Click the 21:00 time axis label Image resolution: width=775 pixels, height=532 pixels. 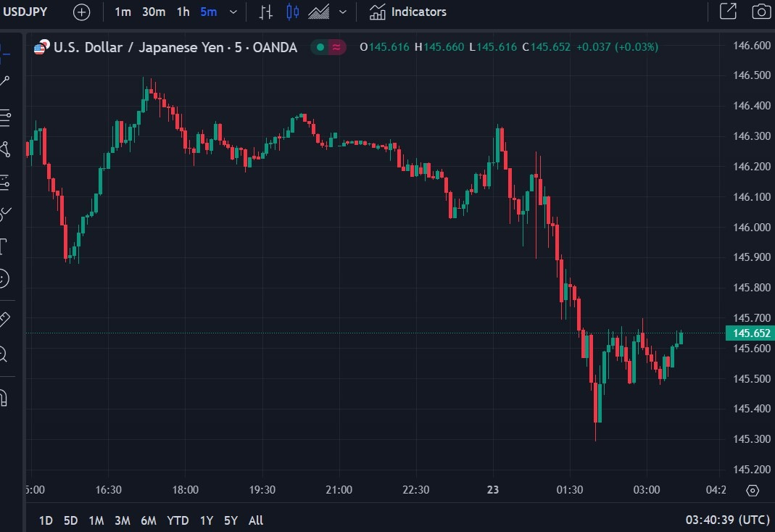[x=339, y=489]
